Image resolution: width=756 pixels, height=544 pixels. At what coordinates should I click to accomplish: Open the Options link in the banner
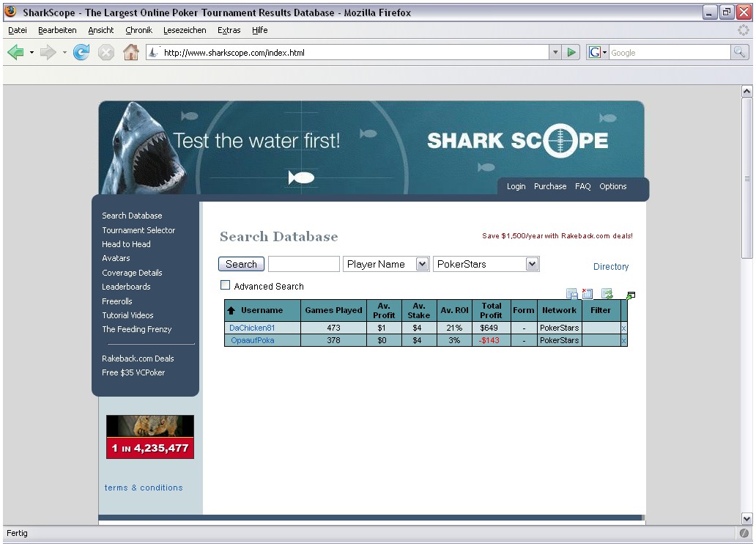click(x=613, y=186)
